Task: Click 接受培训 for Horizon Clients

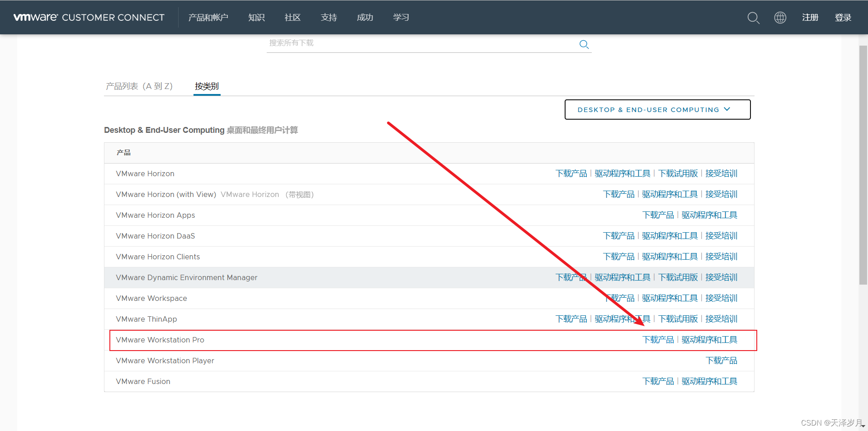Action: pyautogui.click(x=722, y=257)
